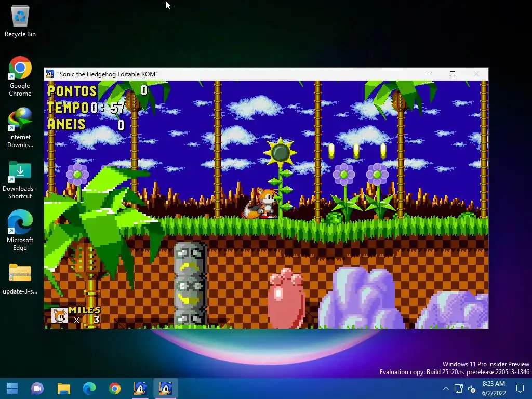
Task: Switch to the active Sonic taskbar app
Action: tap(166, 389)
